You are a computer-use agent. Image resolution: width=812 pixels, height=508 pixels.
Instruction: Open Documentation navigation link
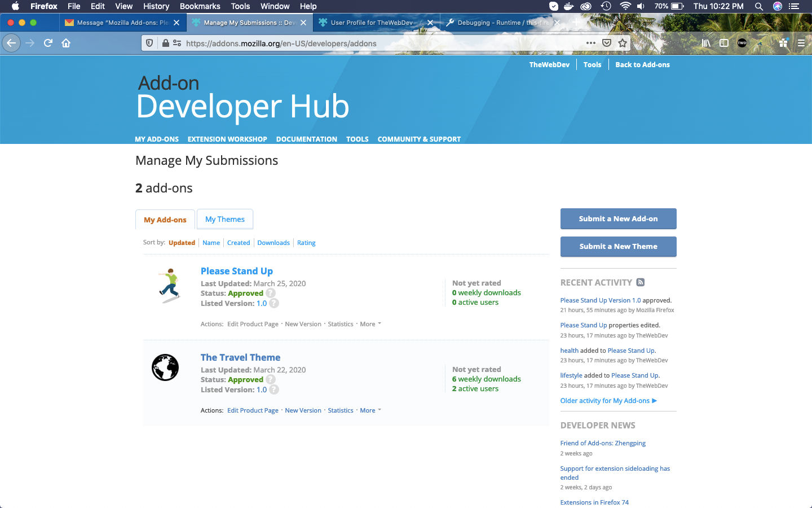pyautogui.click(x=307, y=139)
